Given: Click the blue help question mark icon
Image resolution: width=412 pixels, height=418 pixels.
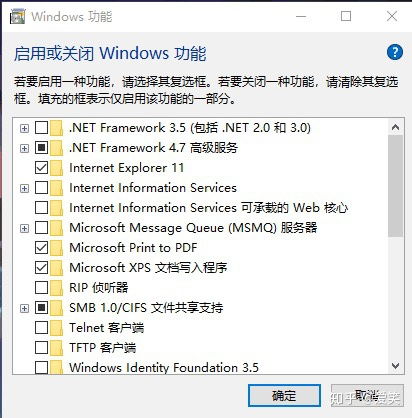Looking at the screenshot, I should click(x=395, y=52).
